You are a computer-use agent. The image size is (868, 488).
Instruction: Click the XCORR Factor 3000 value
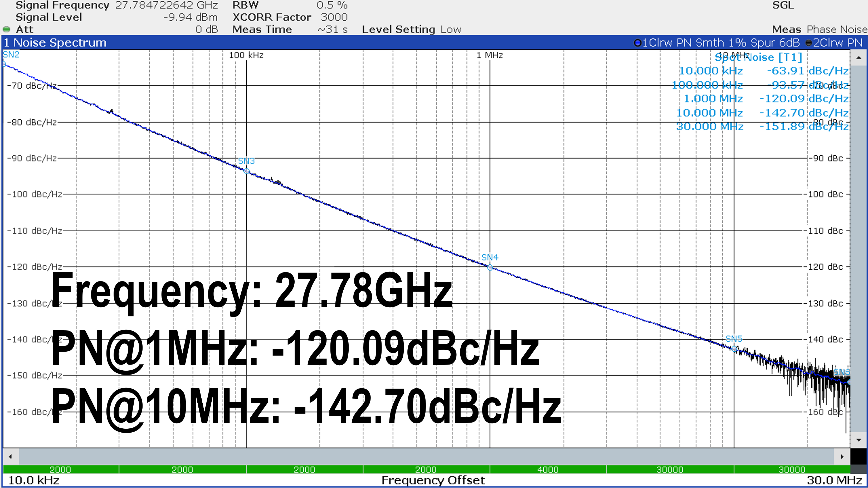click(334, 17)
